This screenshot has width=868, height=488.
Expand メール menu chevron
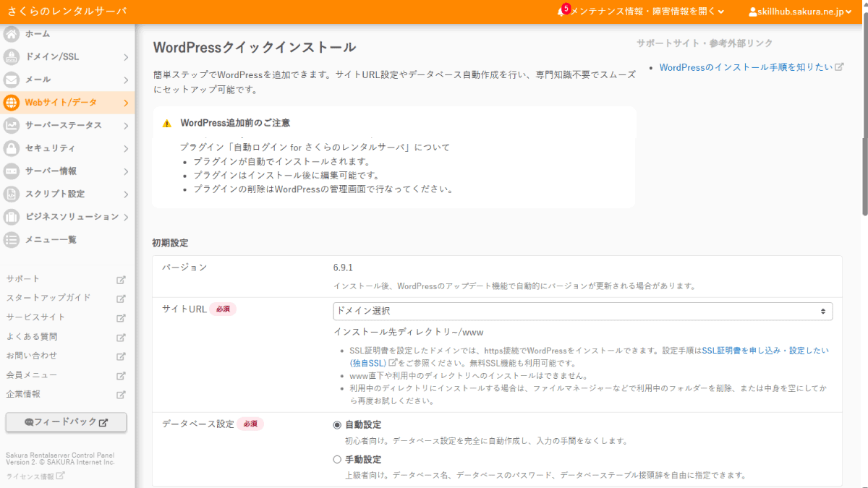126,80
